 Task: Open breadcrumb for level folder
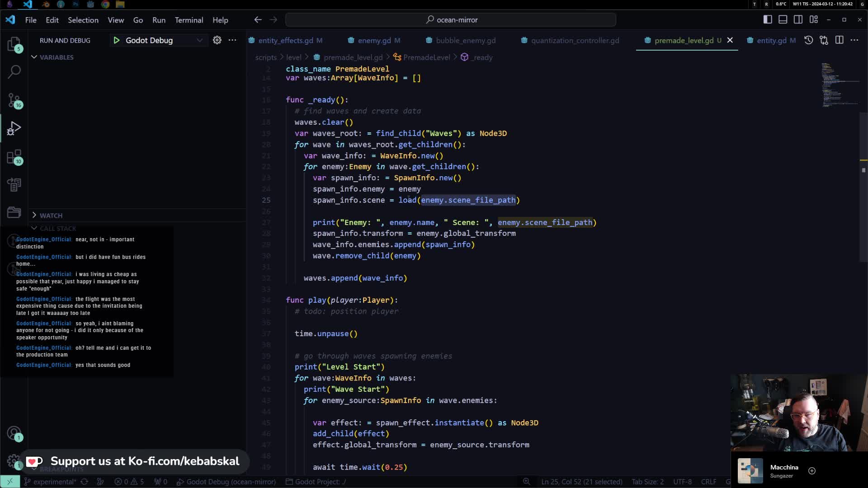[x=293, y=57]
